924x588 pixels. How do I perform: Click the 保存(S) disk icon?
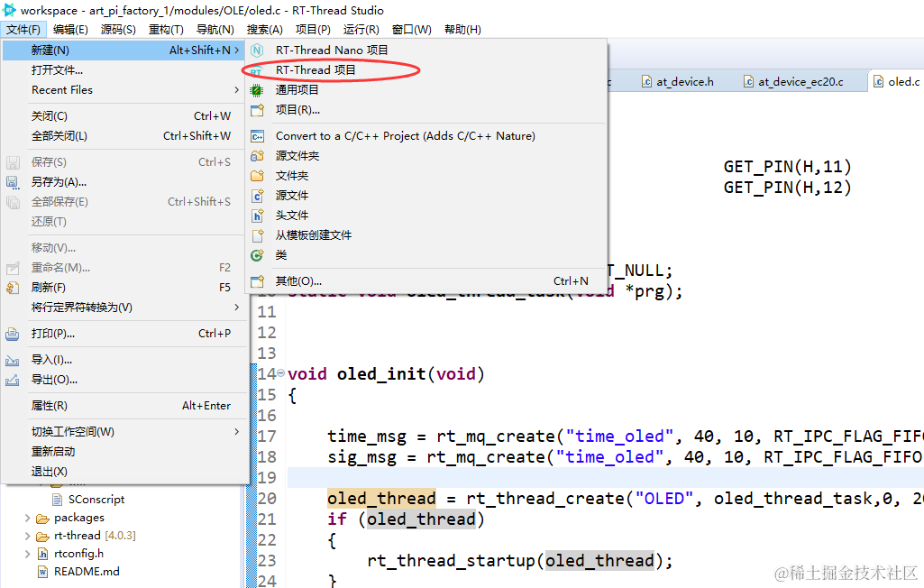coord(13,162)
